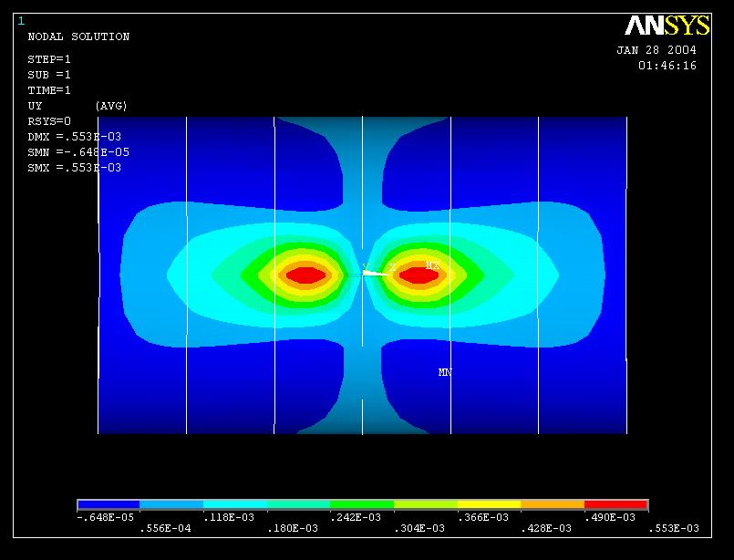734x560 pixels.
Task: Click the MX maximum marker on plot
Action: (x=432, y=265)
